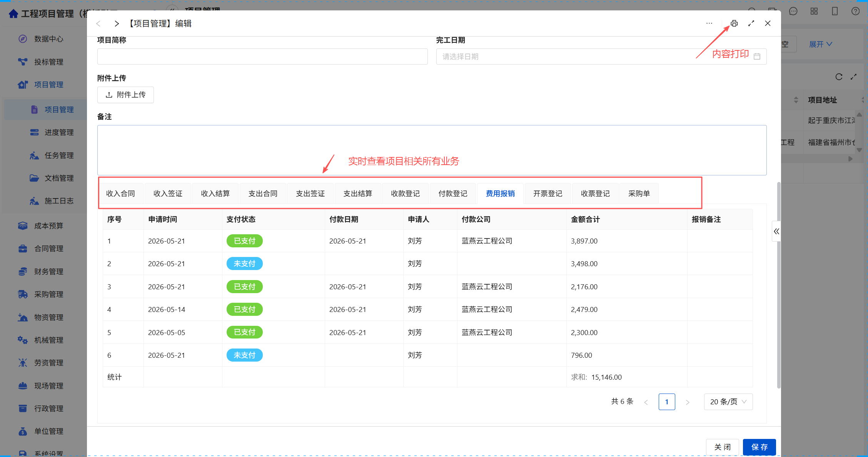This screenshot has width=868, height=457.
Task: Click the 已支付 badge in row 5
Action: [x=244, y=332]
